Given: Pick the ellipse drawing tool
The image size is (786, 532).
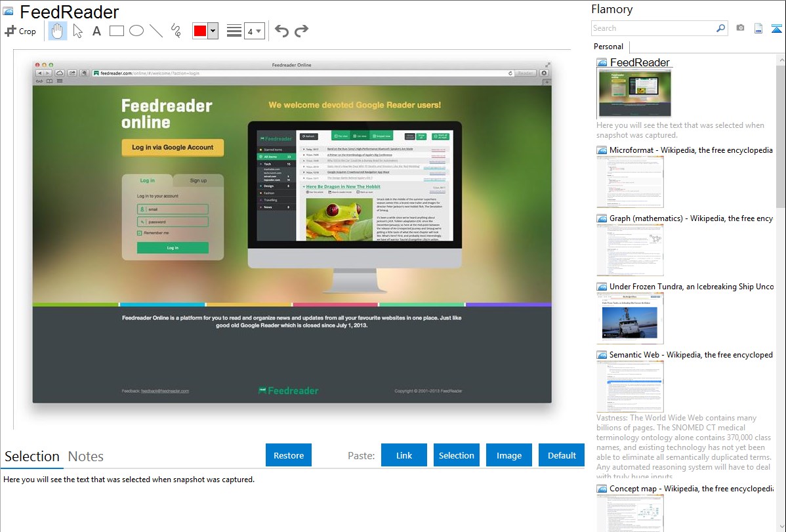Looking at the screenshot, I should click(x=136, y=31).
